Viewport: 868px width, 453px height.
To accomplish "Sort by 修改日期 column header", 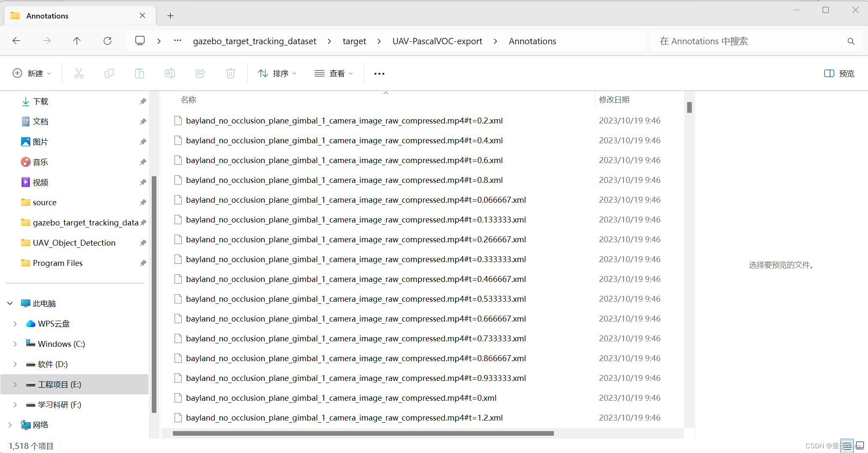I will click(614, 100).
